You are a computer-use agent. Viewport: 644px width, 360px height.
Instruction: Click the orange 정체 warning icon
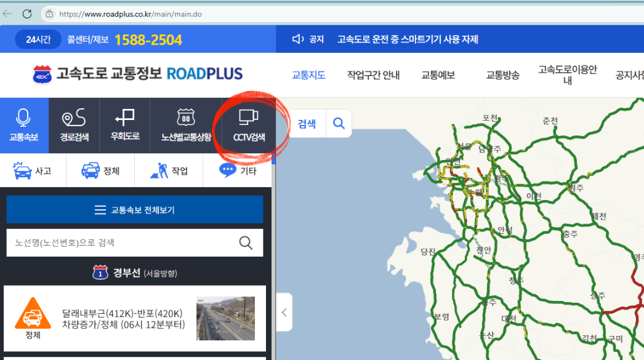pyautogui.click(x=33, y=314)
